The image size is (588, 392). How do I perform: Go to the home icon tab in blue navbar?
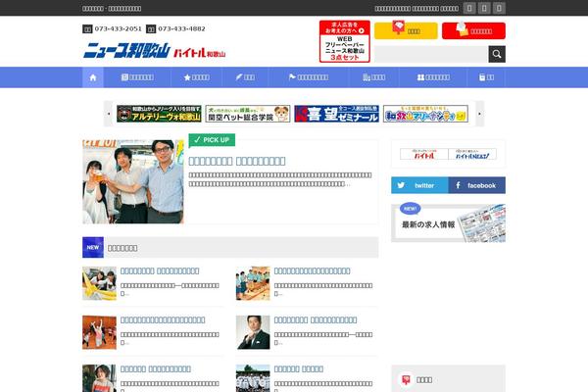(93, 77)
